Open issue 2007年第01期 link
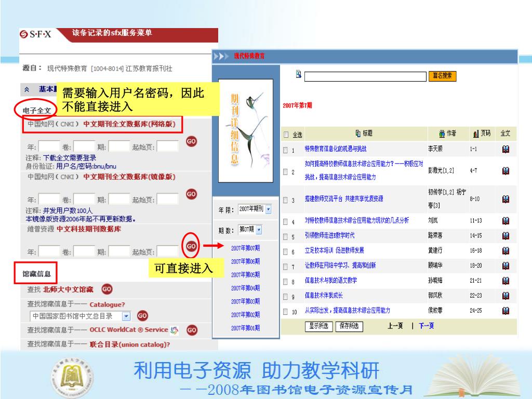The image size is (532, 399). tap(245, 328)
